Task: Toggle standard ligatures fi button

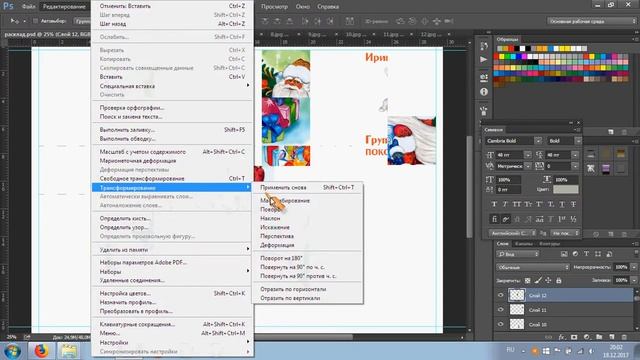Action: (494, 220)
